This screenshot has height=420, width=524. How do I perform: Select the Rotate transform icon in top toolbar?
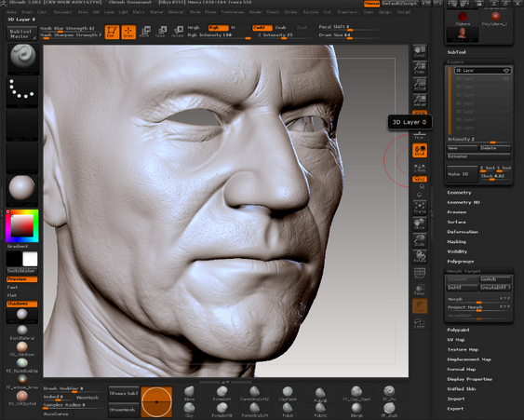tap(178, 32)
